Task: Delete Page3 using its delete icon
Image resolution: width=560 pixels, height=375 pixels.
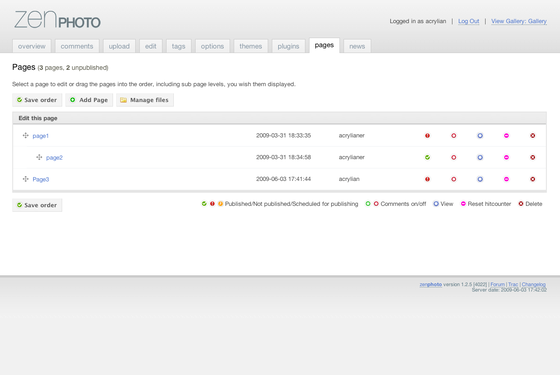Action: (x=532, y=179)
